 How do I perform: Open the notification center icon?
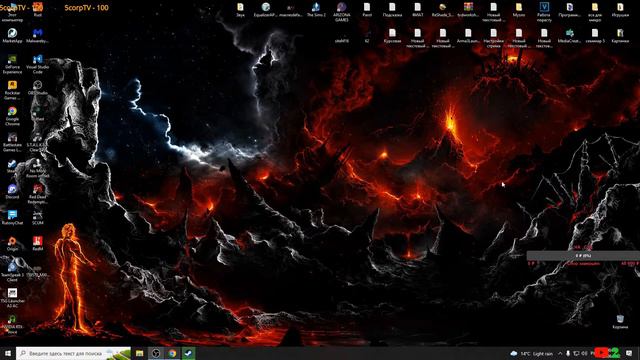(629, 353)
